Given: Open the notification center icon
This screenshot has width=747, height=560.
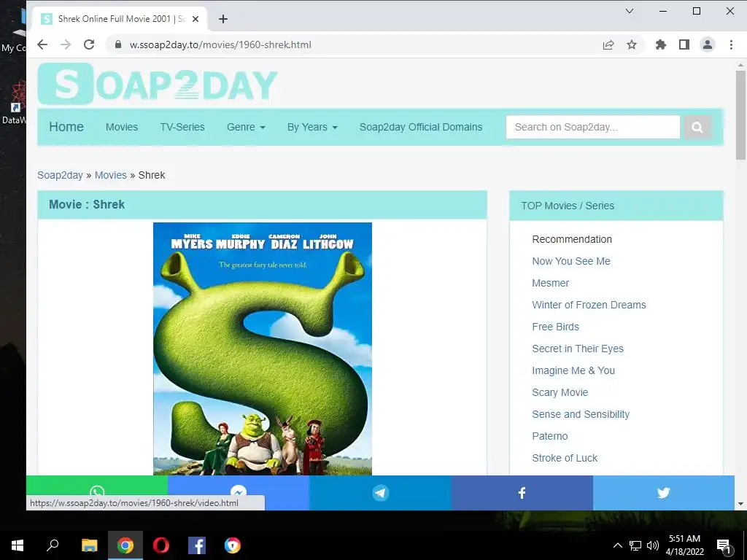Looking at the screenshot, I should (x=724, y=546).
